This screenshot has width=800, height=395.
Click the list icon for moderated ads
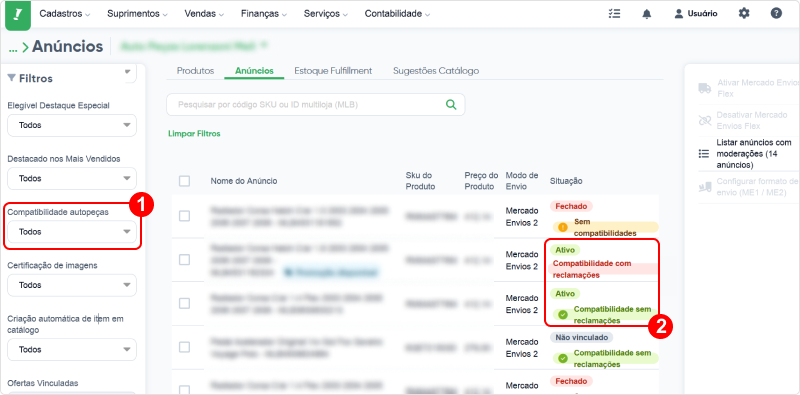(x=704, y=154)
